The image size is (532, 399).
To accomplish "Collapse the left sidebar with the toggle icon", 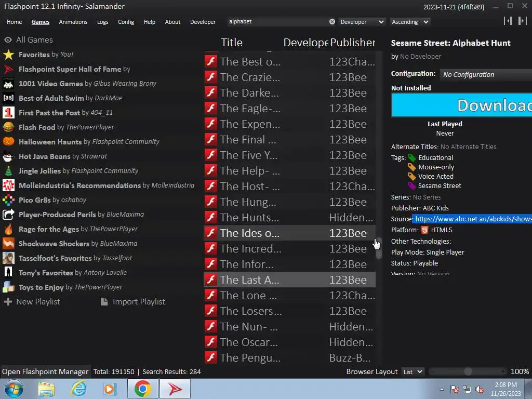I will tap(508, 21).
